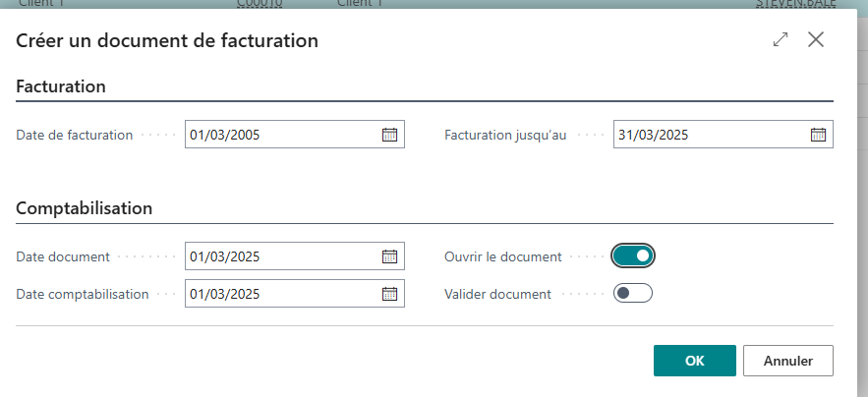Click the Date de facturation date field
Viewport: 868px width, 397px height.
click(280, 136)
